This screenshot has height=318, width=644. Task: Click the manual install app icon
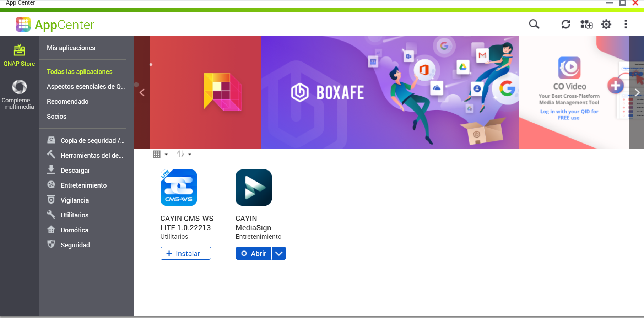tap(586, 24)
